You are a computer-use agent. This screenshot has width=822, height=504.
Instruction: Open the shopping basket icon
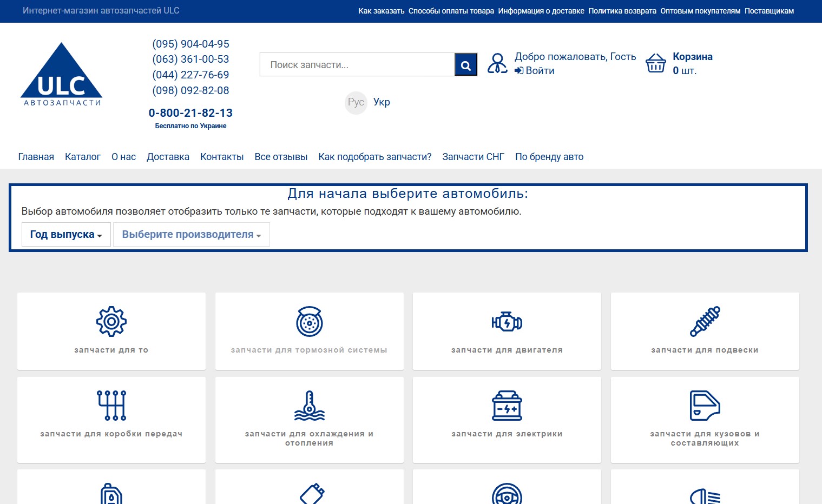tap(655, 63)
